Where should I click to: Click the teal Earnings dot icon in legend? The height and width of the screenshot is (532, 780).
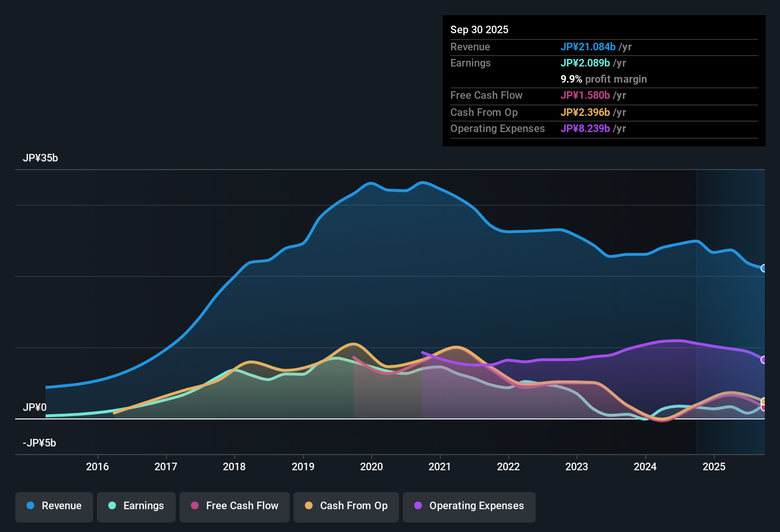(x=112, y=506)
